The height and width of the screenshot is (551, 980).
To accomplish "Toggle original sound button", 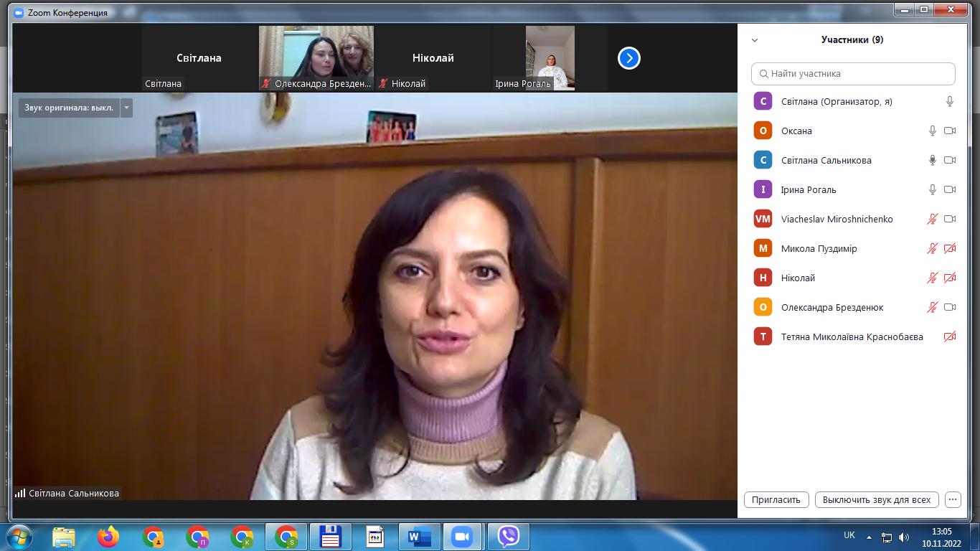I will tap(69, 108).
